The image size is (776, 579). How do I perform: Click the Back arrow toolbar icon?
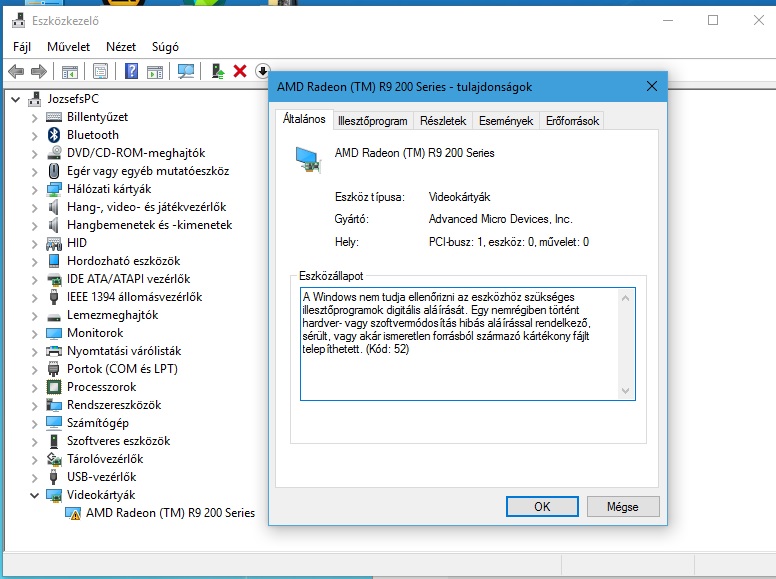tap(16, 72)
